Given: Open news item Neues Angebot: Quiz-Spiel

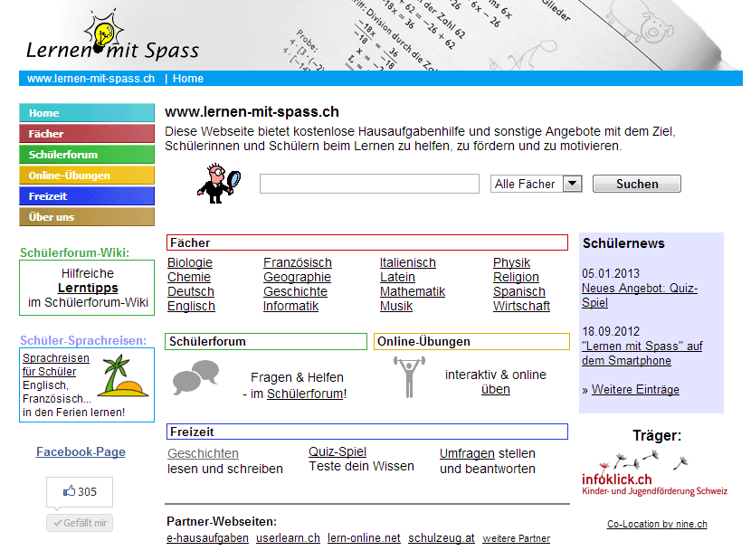Looking at the screenshot, I should point(640,296).
